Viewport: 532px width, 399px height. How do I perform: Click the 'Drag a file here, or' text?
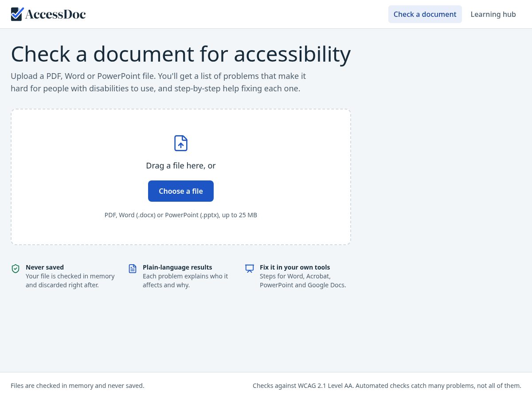pos(181,165)
